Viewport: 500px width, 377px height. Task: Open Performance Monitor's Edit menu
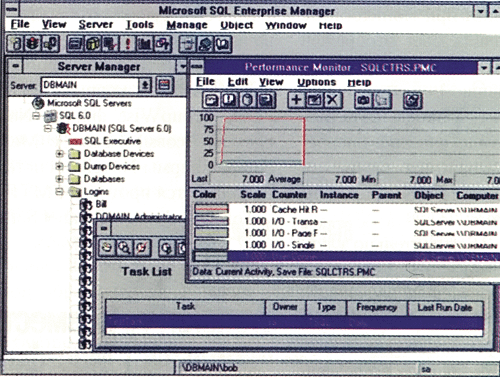(238, 82)
